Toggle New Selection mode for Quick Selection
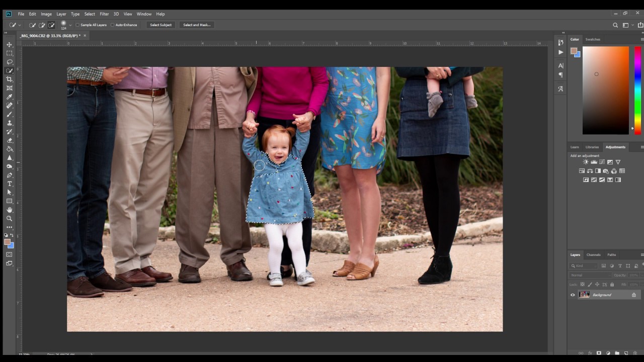 coord(33,25)
